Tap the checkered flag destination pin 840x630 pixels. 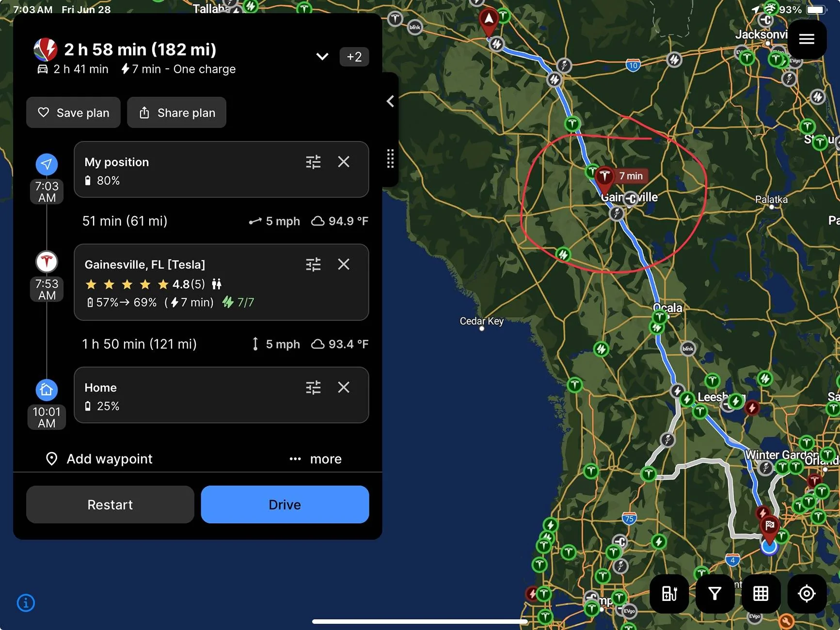[x=770, y=527]
